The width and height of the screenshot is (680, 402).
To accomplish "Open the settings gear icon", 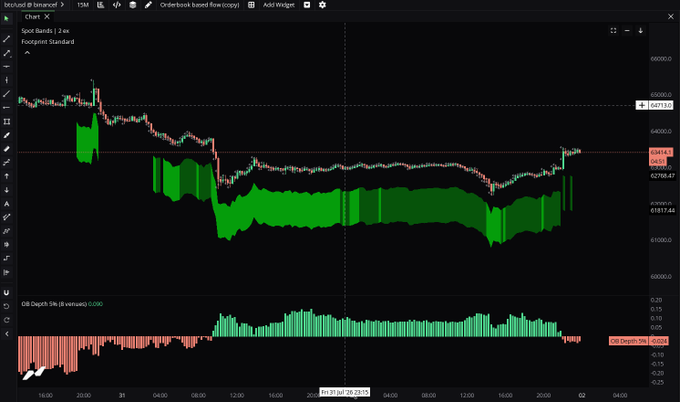I will (322, 5).
